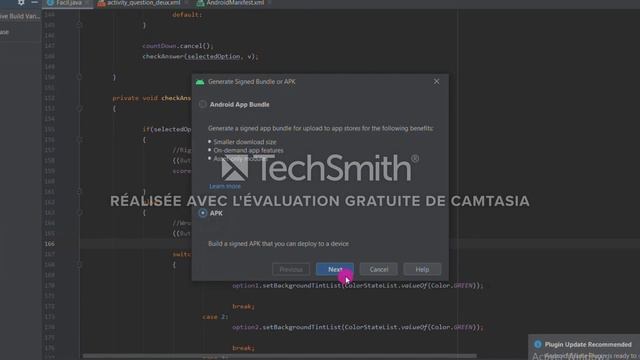Click the 'Build a signed APK' description text

tap(278, 244)
